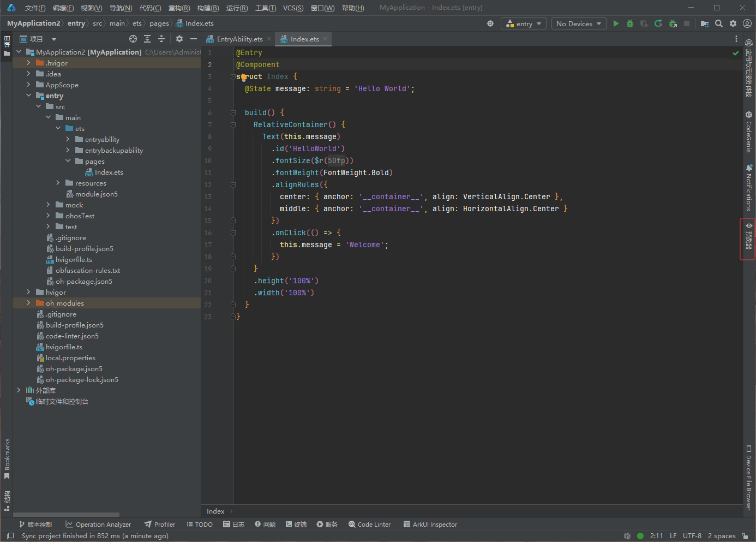Open project view mode dropdown arrow
Screen dimensions: 756x542
point(54,39)
